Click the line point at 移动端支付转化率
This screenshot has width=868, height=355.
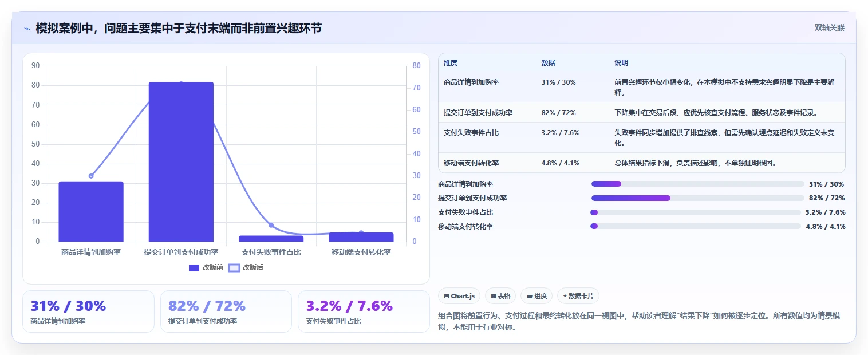[361, 232]
